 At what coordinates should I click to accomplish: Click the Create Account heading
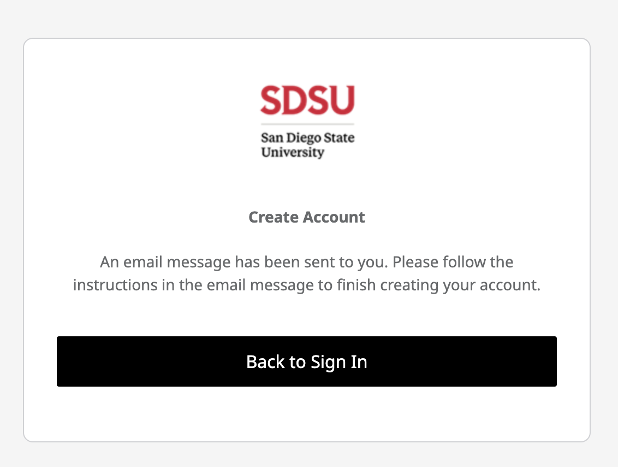(x=307, y=217)
